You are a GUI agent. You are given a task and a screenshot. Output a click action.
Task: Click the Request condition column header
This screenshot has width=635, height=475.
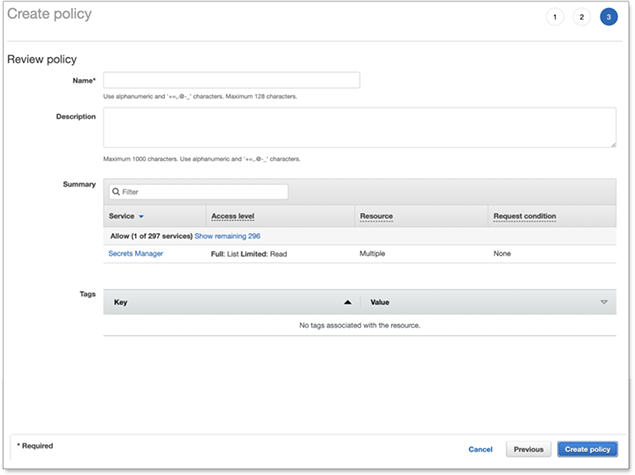pos(524,216)
